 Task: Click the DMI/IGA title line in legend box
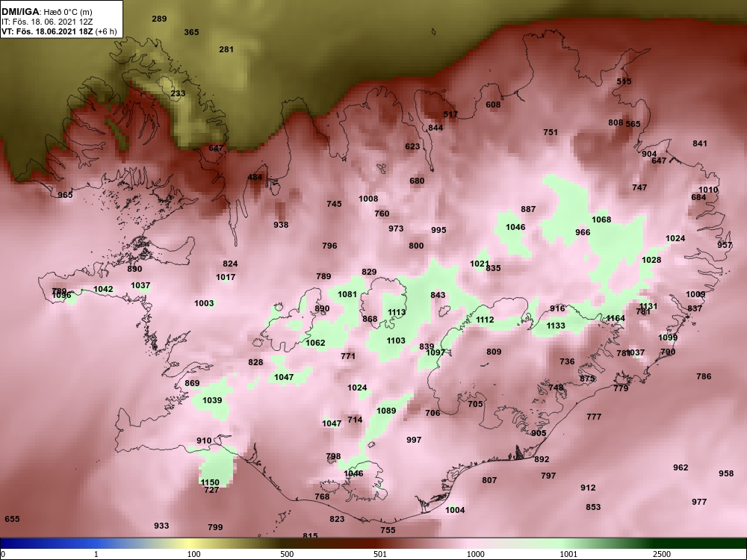46,12
